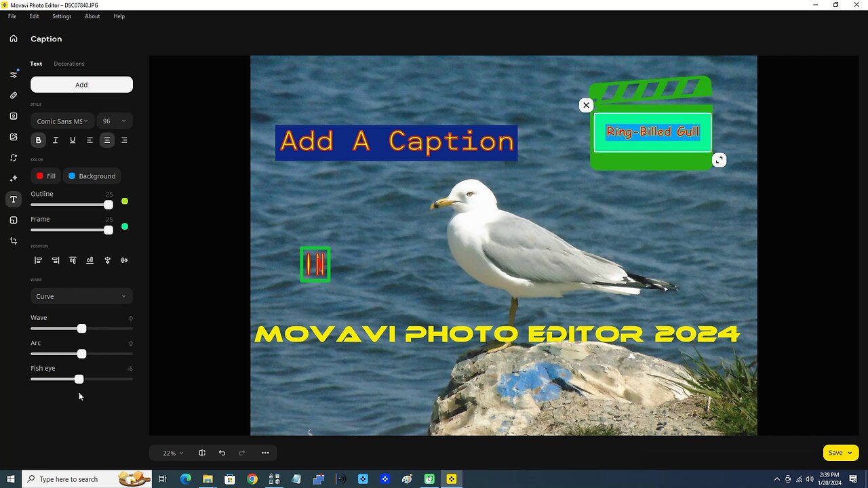868x488 pixels.
Task: Open the Adjust sliders tool in sidebar
Action: (x=13, y=74)
